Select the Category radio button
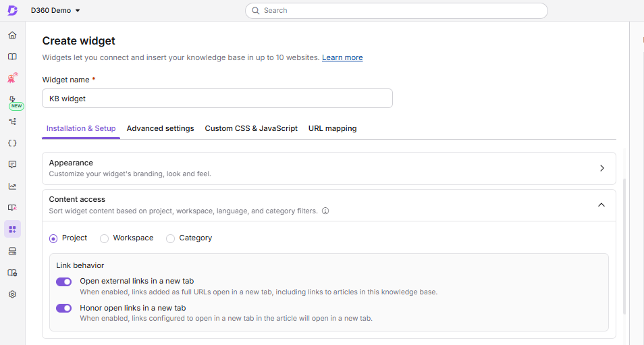Screen dimensions: 644x345 [170, 238]
